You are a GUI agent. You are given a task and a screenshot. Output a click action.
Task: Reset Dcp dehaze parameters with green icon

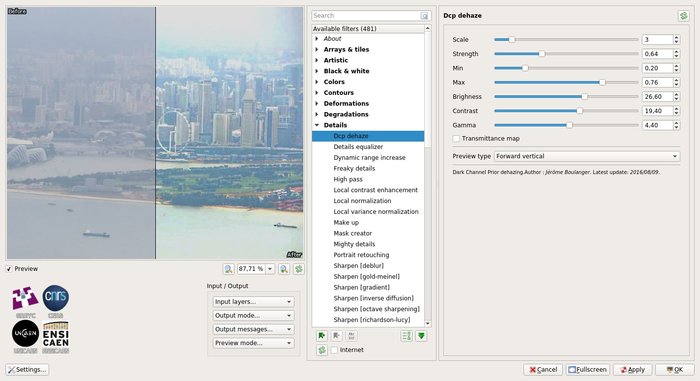pos(683,16)
